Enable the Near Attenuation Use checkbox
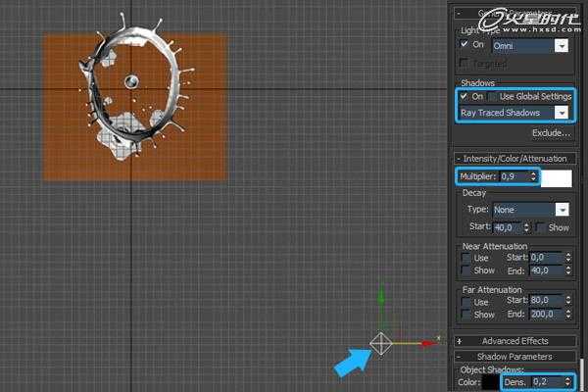Image resolution: width=588 pixels, height=392 pixels. tap(466, 258)
